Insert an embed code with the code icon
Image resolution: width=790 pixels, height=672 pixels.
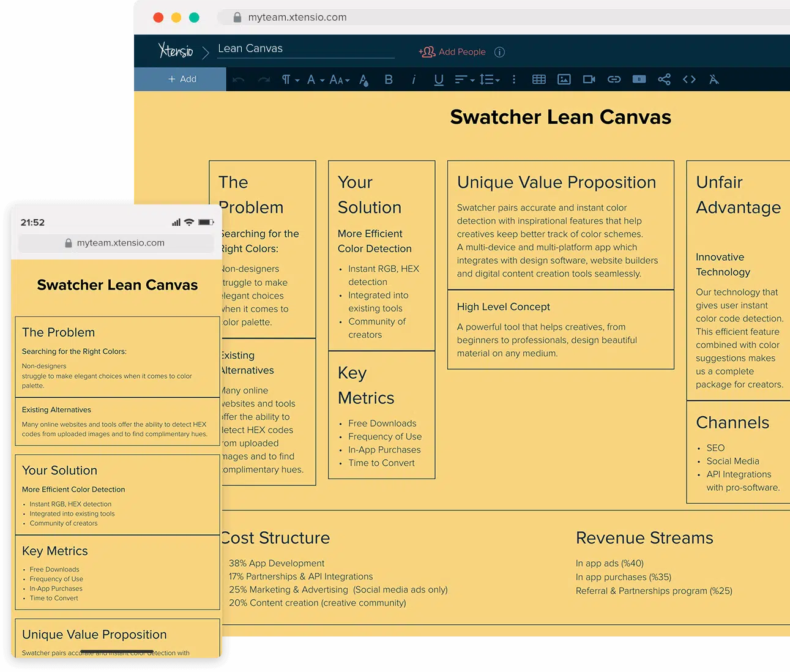tap(689, 79)
